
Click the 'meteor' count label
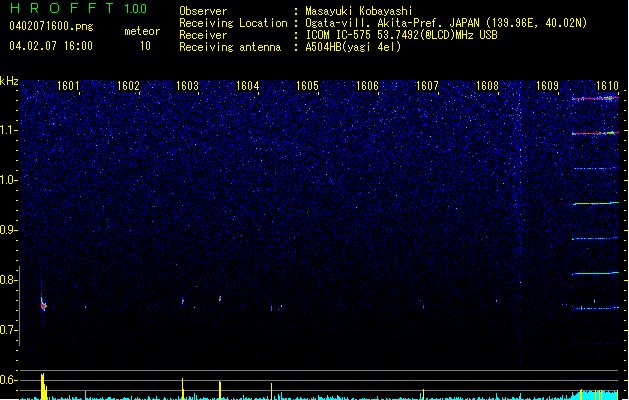point(142,31)
